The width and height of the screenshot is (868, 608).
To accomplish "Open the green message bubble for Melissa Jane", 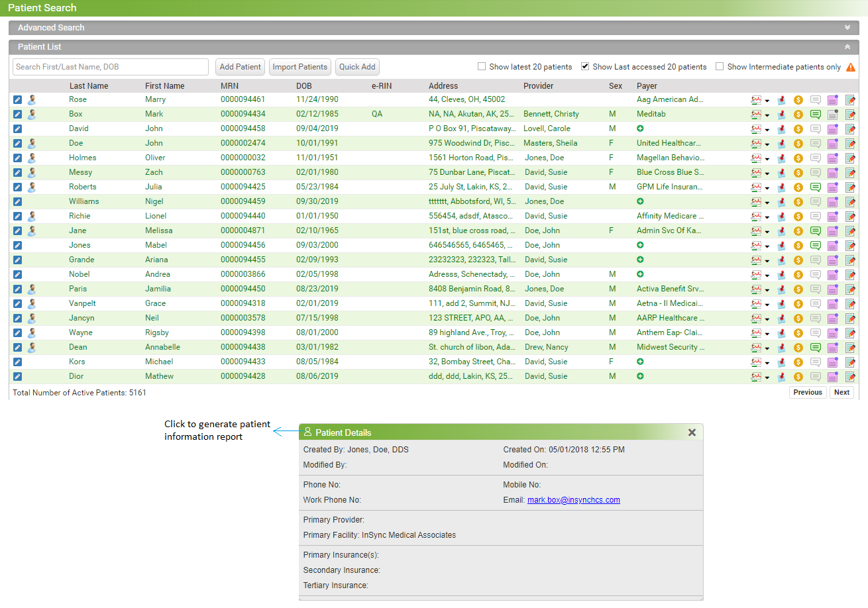I will pos(816,230).
